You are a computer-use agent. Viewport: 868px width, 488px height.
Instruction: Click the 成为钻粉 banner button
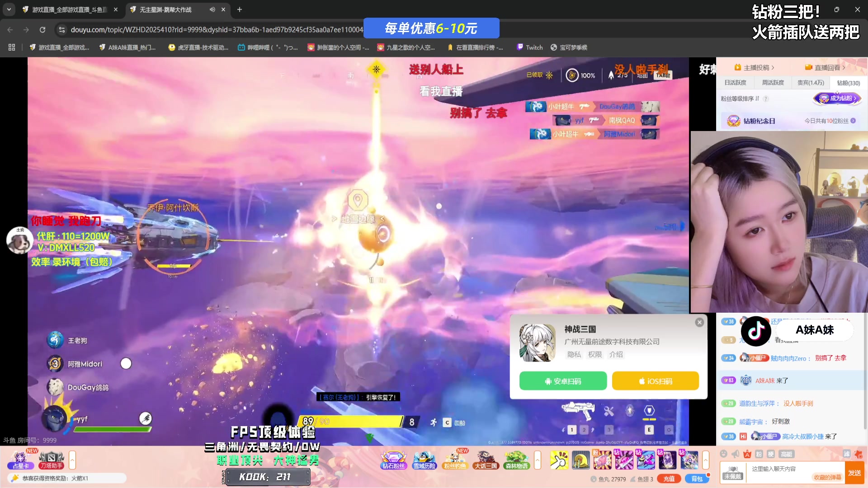coord(838,98)
